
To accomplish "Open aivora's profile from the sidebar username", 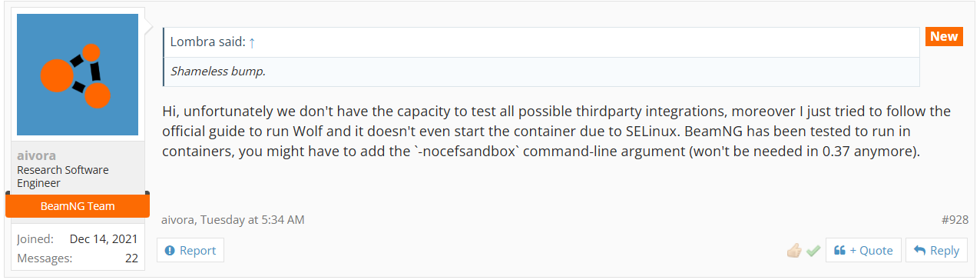I will pos(36,155).
